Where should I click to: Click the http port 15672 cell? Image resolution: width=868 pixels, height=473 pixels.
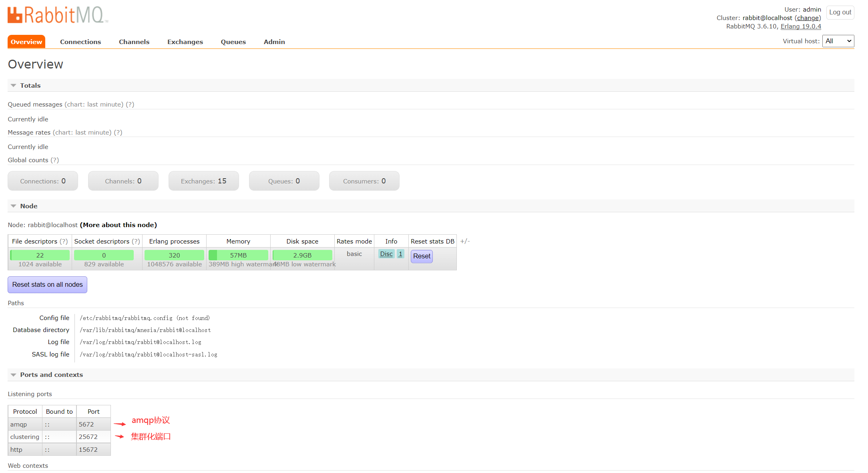[x=93, y=450]
